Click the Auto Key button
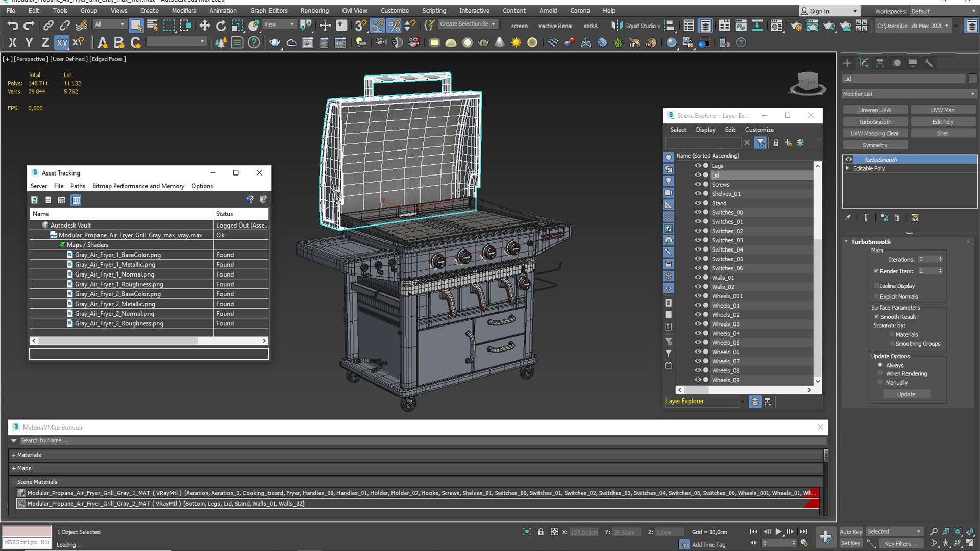980x551 pixels. coord(851,532)
